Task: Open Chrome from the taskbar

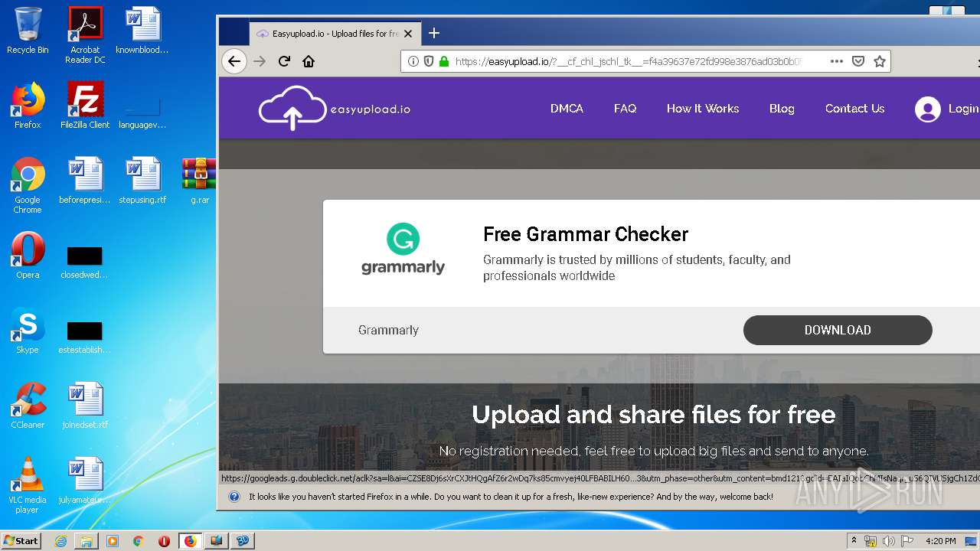Action: 138,541
